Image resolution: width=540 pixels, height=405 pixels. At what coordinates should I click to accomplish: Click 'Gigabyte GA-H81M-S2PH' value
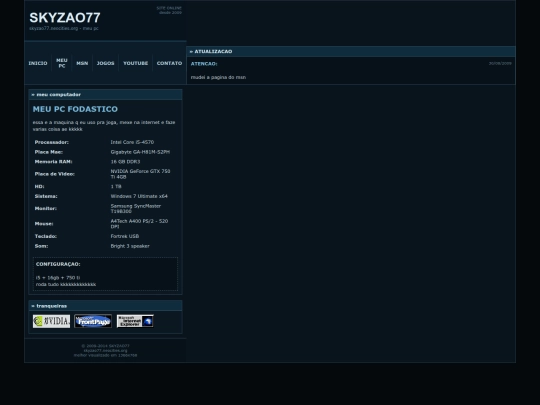(140, 152)
